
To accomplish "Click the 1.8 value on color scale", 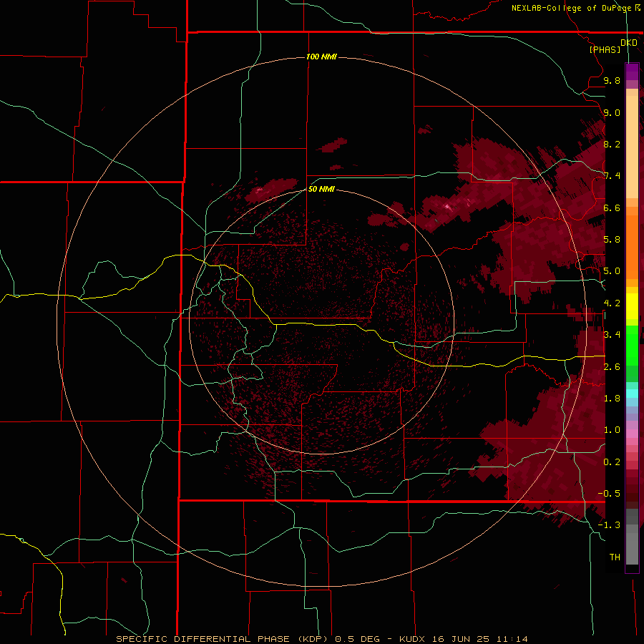I will point(612,399).
